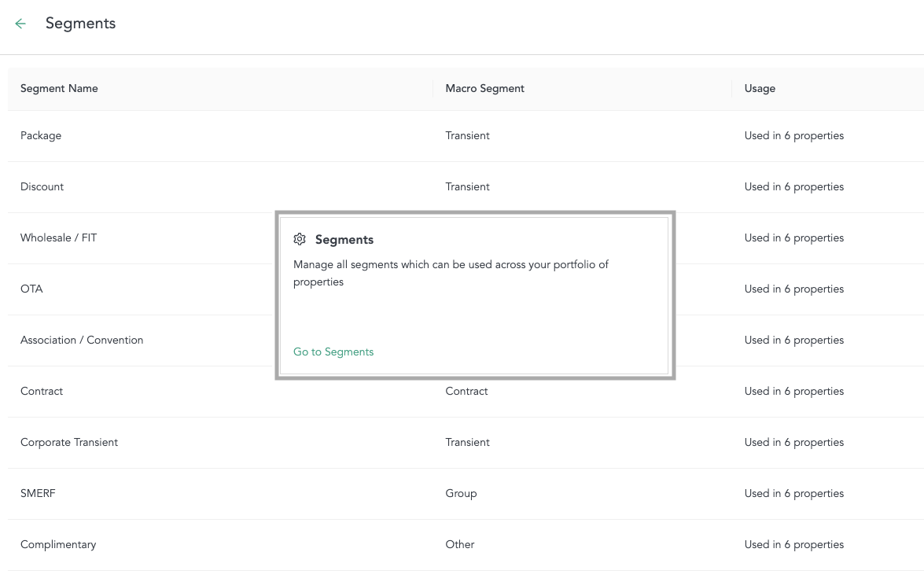924x578 pixels.
Task: Open the Association / Convention segment
Action: pos(82,340)
